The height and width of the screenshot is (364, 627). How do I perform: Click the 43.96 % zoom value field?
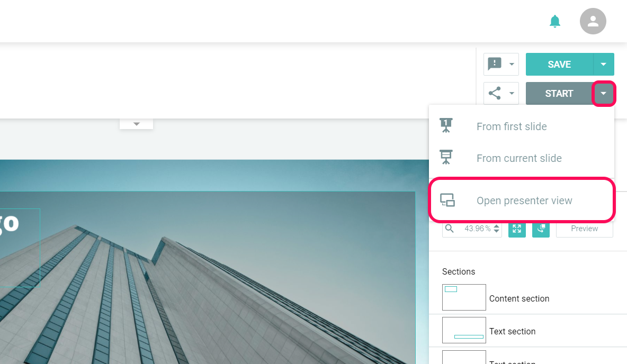point(477,229)
